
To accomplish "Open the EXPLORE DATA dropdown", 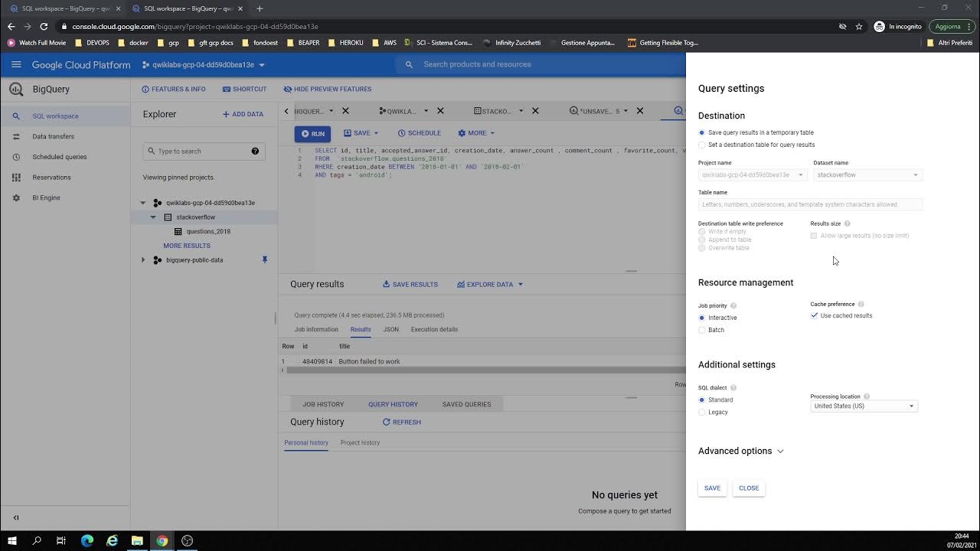I will click(490, 285).
